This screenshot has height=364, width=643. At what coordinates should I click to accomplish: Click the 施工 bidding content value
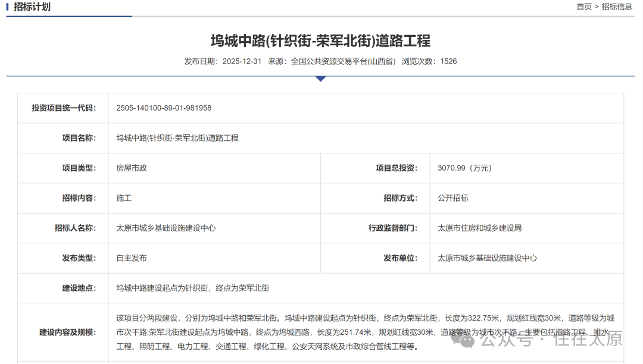[123, 198]
